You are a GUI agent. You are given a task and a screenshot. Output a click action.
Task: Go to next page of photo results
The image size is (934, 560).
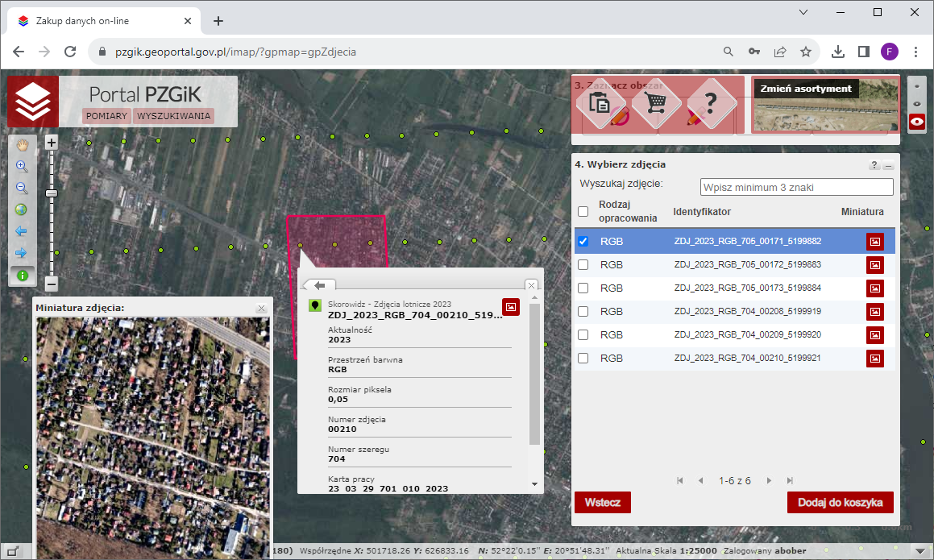coord(769,481)
